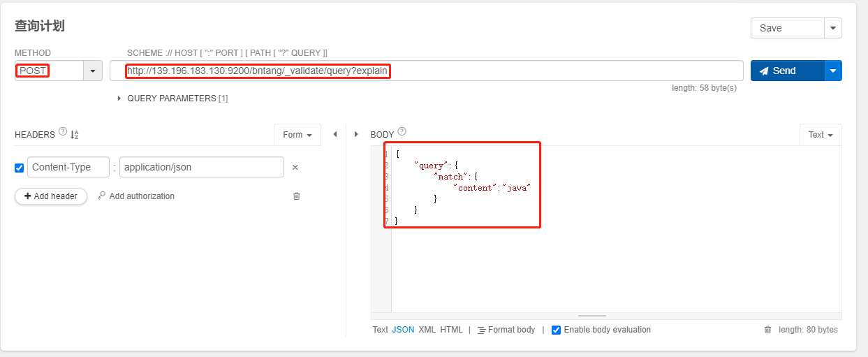Screen dimensions: 868x357
Task: Click the trash icon under headers
Action: coord(296,196)
